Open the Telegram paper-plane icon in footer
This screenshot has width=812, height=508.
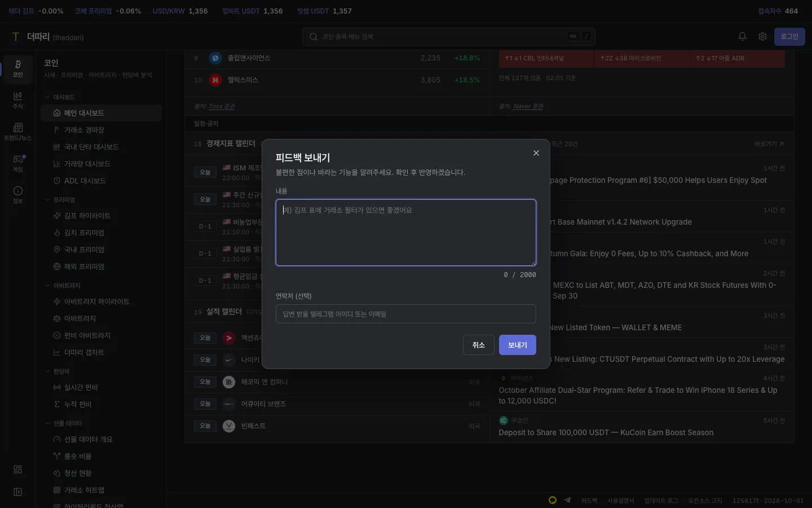567,500
